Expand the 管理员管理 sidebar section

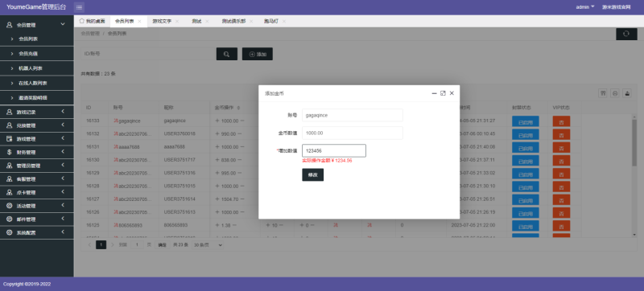37,166
